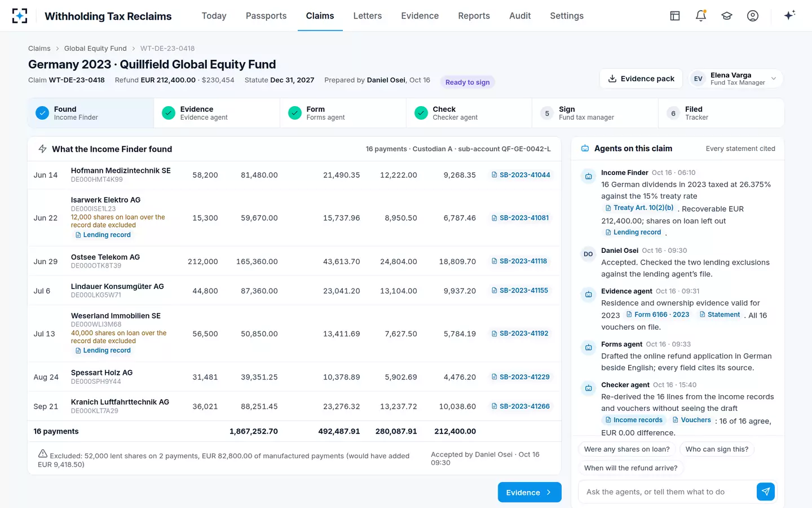Send the message with paper plane icon
Viewport: 812px width, 508px height.
[766, 492]
